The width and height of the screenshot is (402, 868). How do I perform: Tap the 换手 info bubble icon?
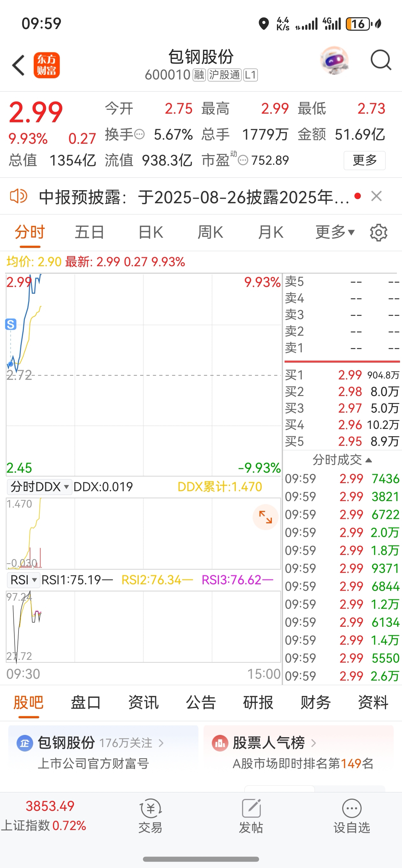(x=139, y=134)
